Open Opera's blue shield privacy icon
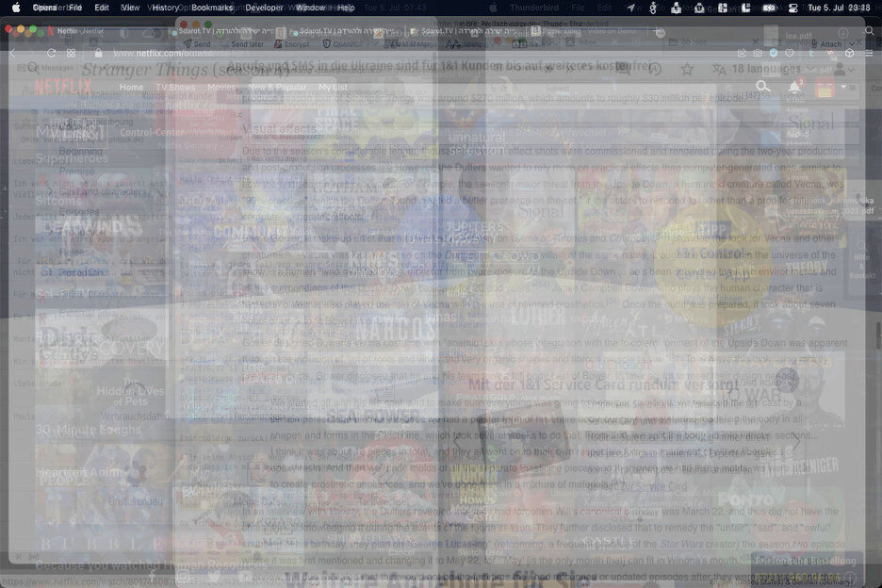The height and width of the screenshot is (588, 882). pyautogui.click(x=774, y=53)
